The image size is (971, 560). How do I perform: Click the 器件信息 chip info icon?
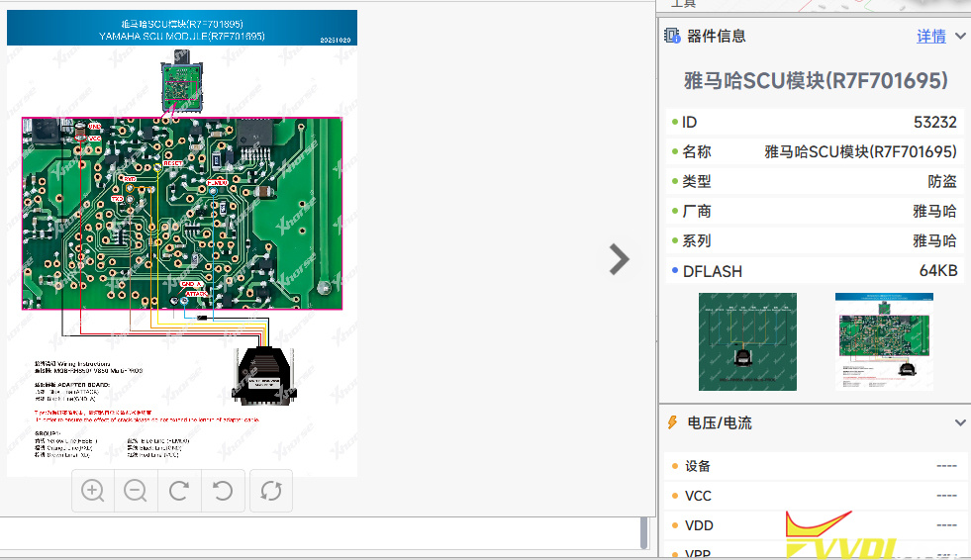671,37
